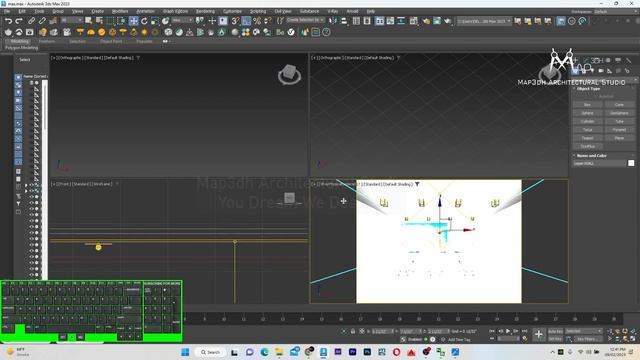Click the time slider frame track
Viewport: 640px width, 360px height.
tap(402, 319)
